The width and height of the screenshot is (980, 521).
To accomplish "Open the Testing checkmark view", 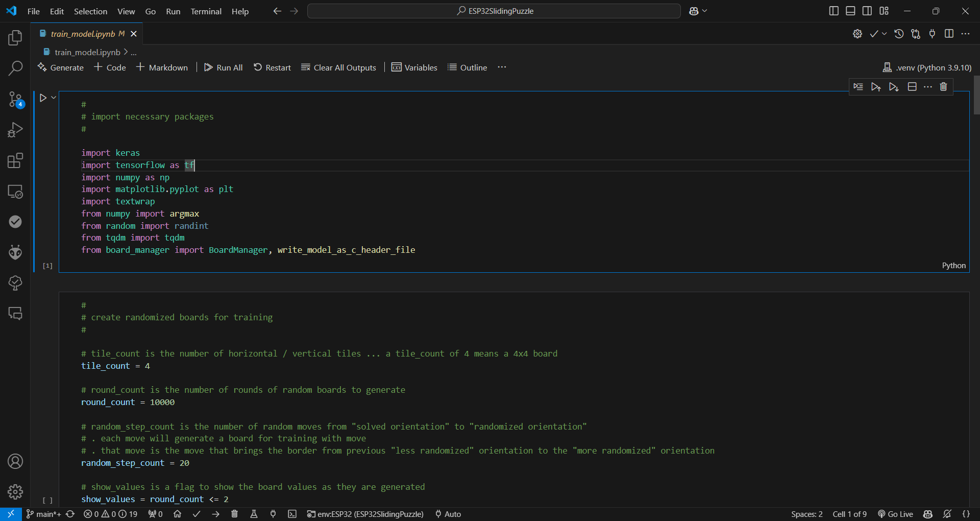I will 15,222.
